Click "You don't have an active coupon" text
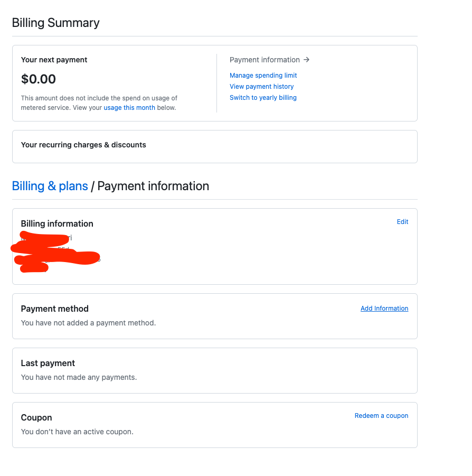Screen dimensions: 472x476 (78, 432)
